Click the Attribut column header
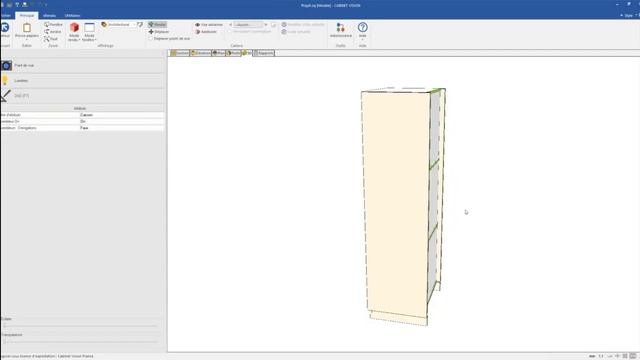The width and height of the screenshot is (640, 360). (x=80, y=109)
